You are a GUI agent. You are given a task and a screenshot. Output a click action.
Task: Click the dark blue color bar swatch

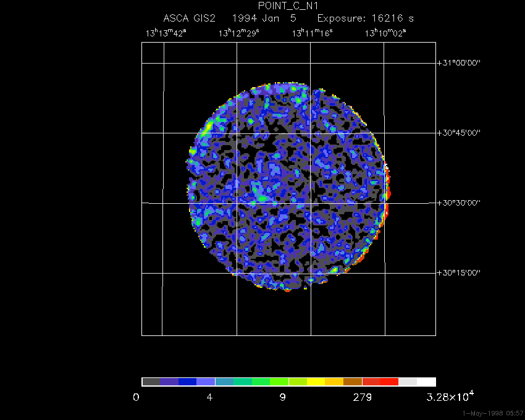point(188,382)
